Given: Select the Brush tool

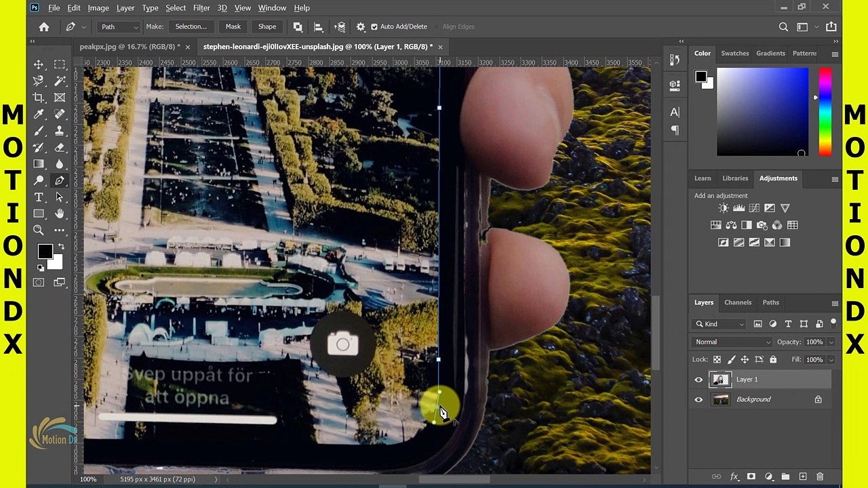Looking at the screenshot, I should 39,131.
